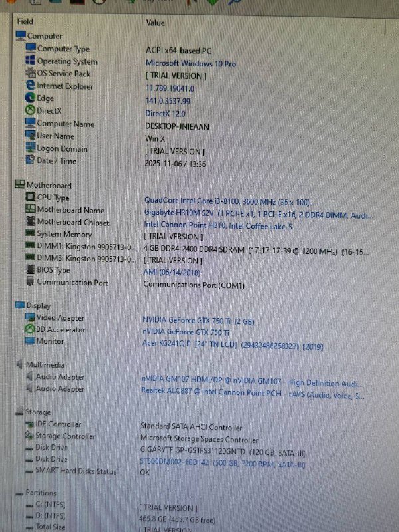Viewport: 399px width, 532px height.
Task: Click the DirectX Xbox-style icon
Action: [30, 110]
